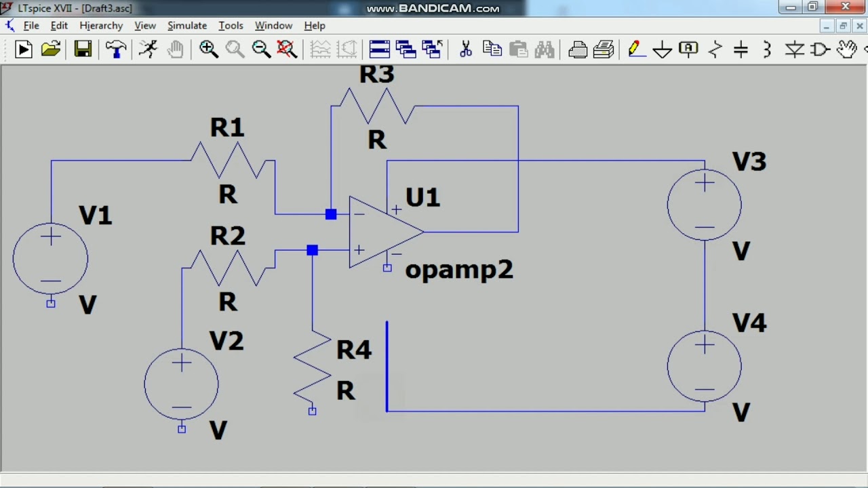Select the Cut scissors tool
This screenshot has height=488, width=868.
(x=466, y=49)
